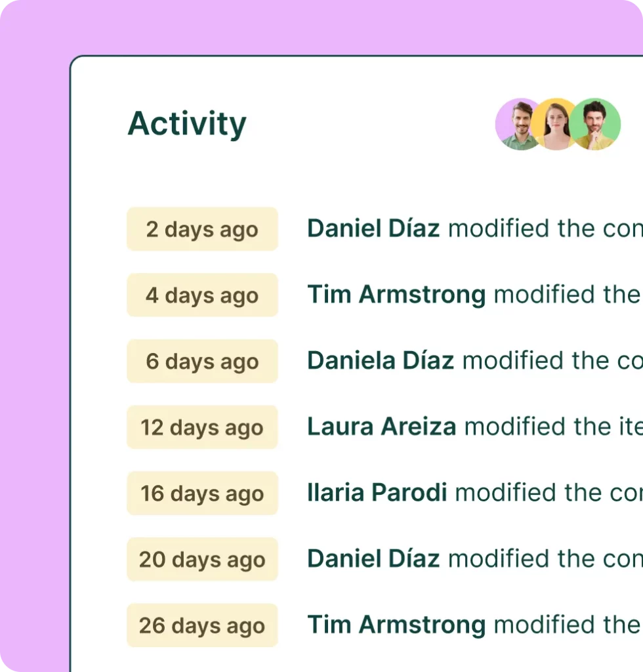
Task: Select the '4 days ago' badge
Action: point(202,295)
